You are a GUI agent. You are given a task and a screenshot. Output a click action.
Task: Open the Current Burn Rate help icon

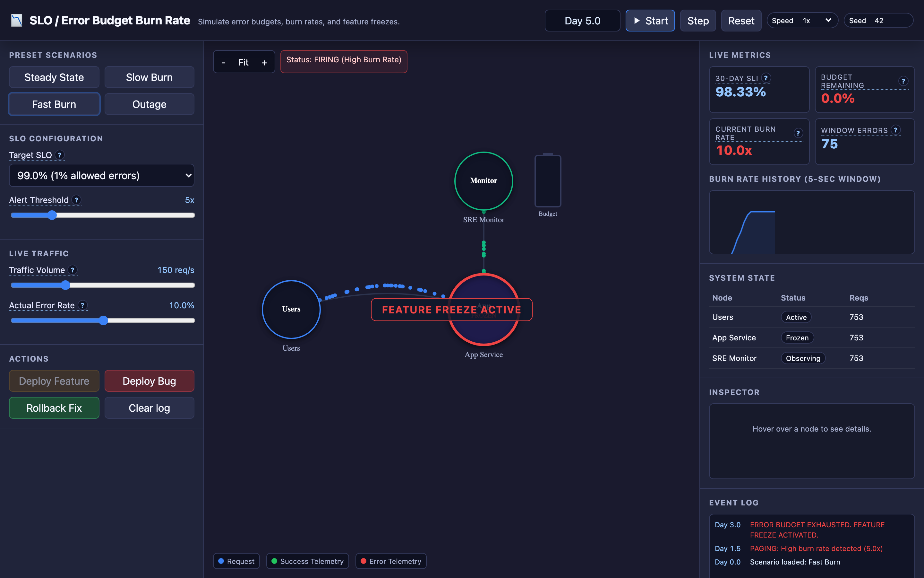click(x=798, y=133)
